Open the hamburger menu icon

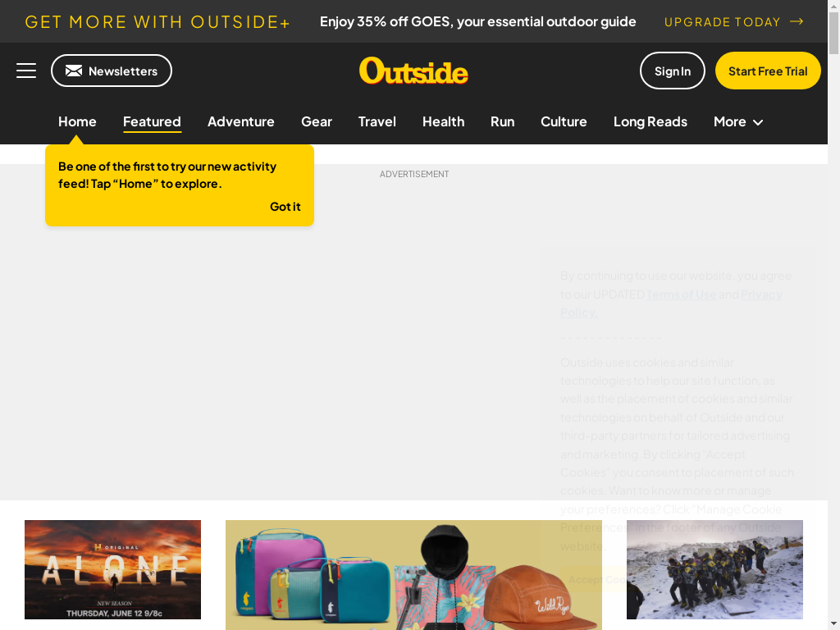tap(26, 71)
